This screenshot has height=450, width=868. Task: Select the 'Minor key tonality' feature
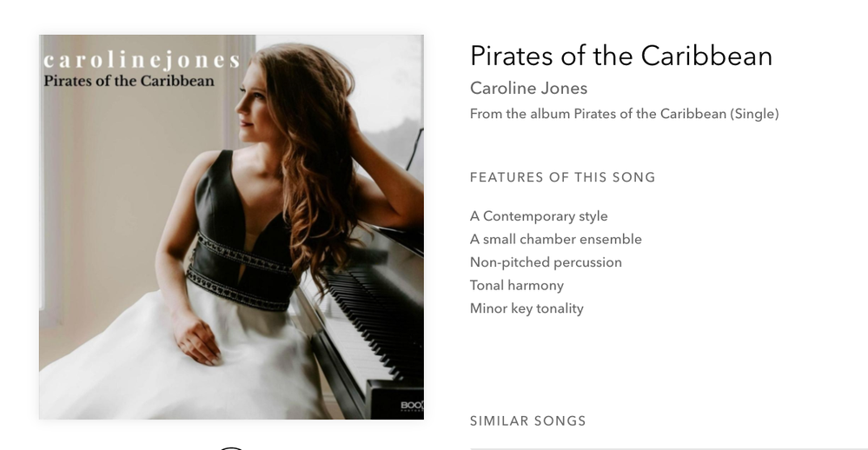click(x=527, y=308)
